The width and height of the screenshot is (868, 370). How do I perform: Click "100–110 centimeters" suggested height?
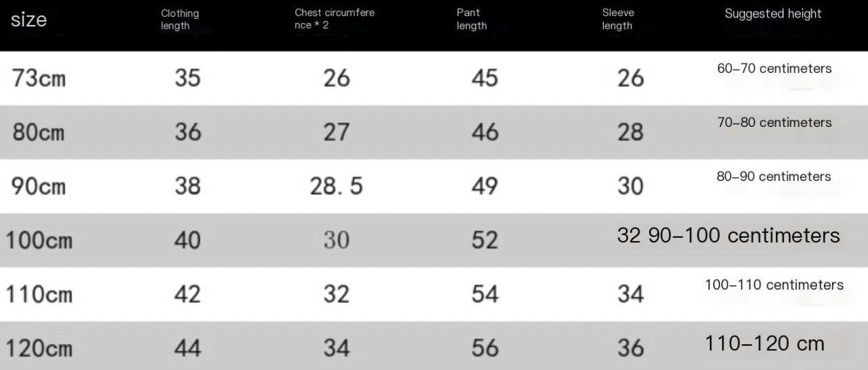[x=774, y=284]
